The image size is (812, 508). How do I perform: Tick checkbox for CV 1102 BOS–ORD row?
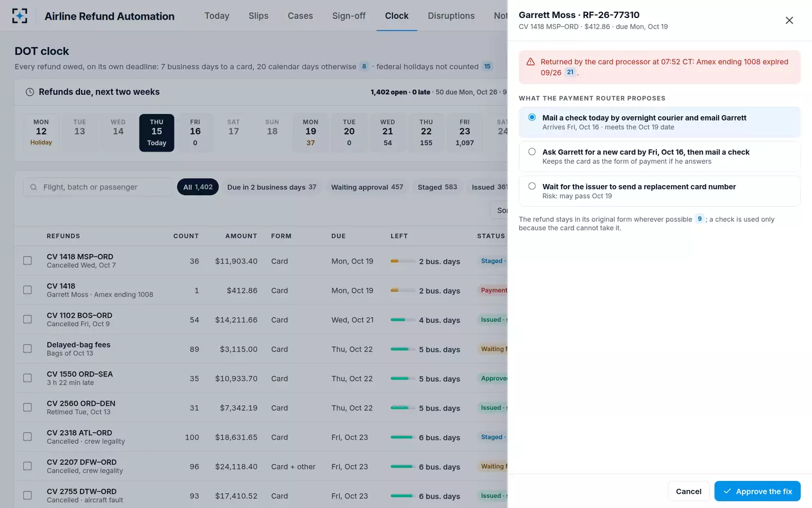click(x=27, y=319)
